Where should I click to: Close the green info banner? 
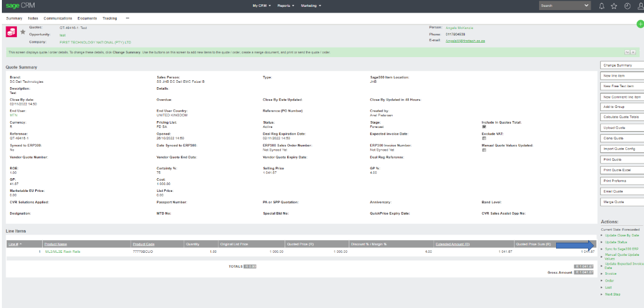pos(633,52)
